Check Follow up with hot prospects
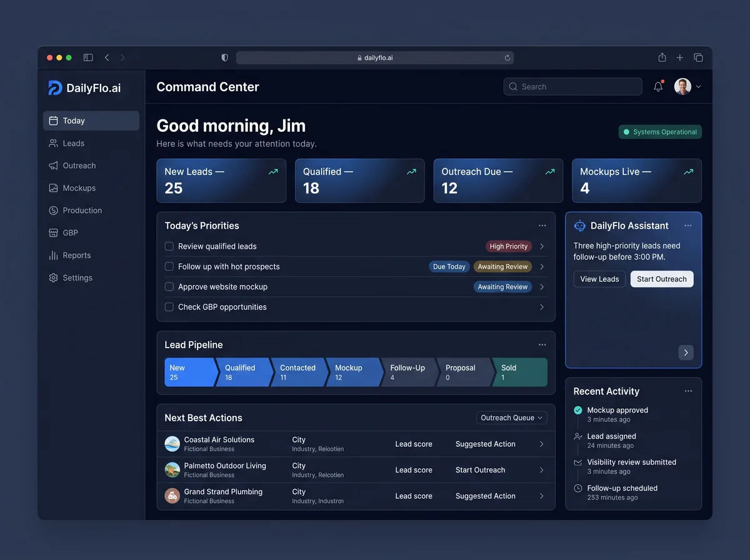 (x=169, y=266)
